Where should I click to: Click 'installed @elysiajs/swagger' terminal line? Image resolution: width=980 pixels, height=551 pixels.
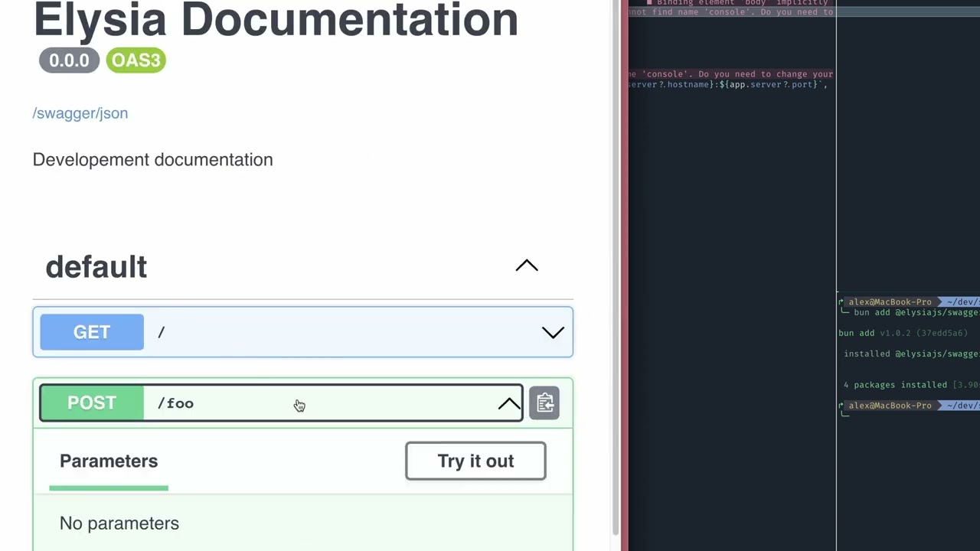point(911,354)
